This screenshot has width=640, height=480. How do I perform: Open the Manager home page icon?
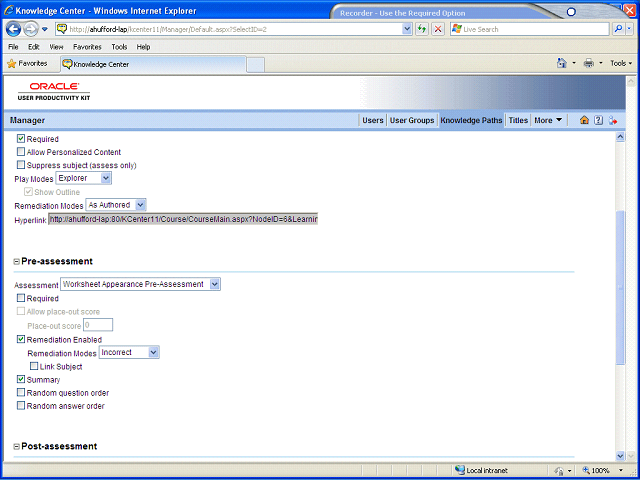584,120
